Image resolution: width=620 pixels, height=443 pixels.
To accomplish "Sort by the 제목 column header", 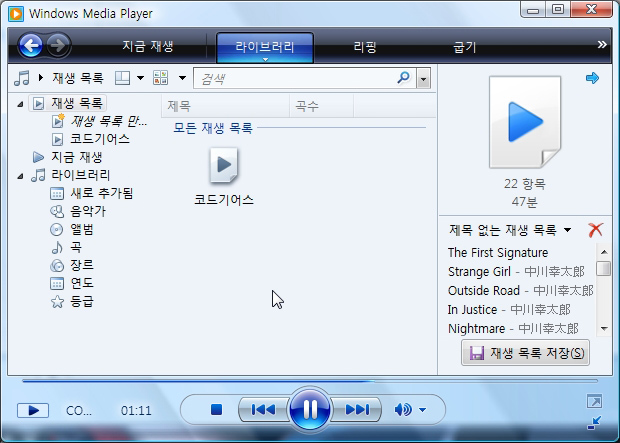I will [225, 106].
